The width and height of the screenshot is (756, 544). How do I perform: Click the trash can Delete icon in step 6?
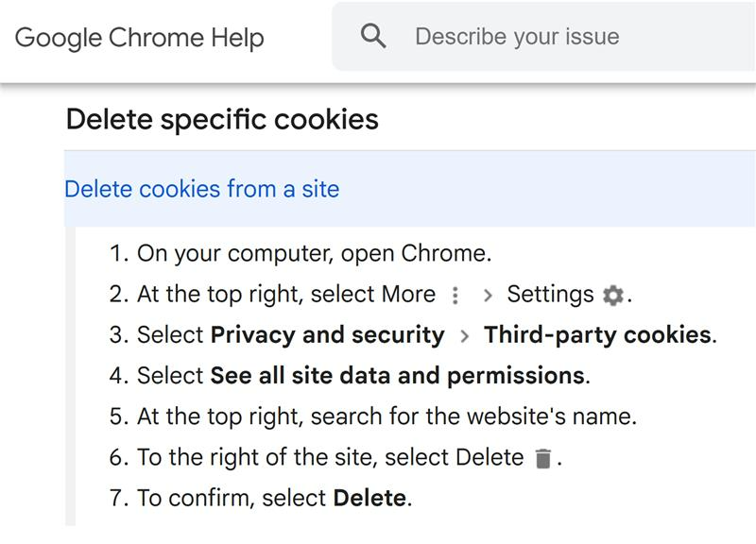pyautogui.click(x=542, y=458)
